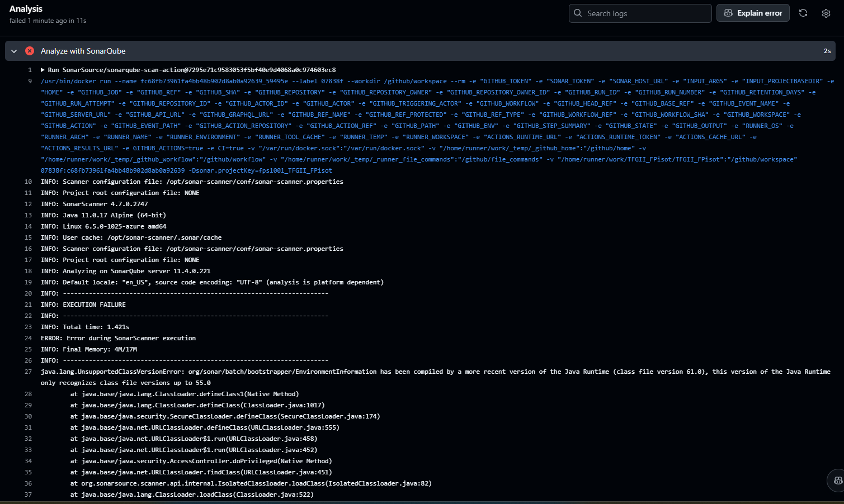Click the ClassLoader.defineClass1(Native Method) stack line
This screenshot has height=504, width=844.
pyautogui.click(x=185, y=394)
